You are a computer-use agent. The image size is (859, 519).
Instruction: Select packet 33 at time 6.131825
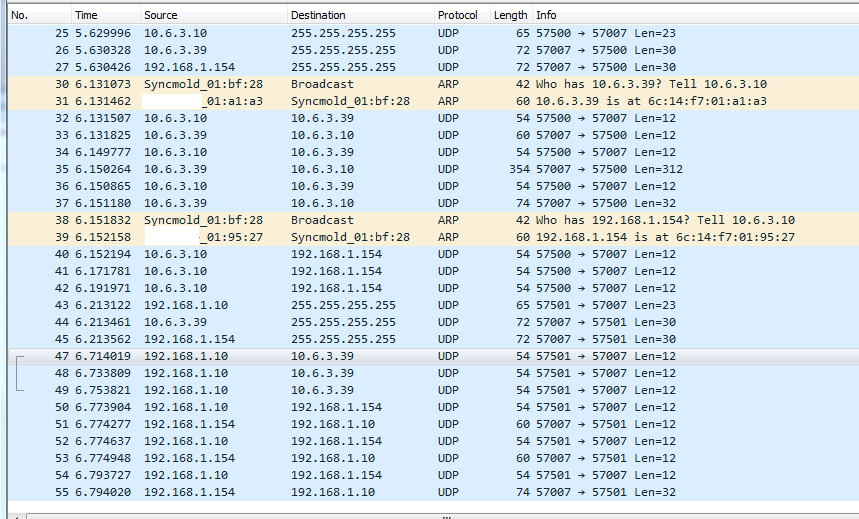pos(433,135)
